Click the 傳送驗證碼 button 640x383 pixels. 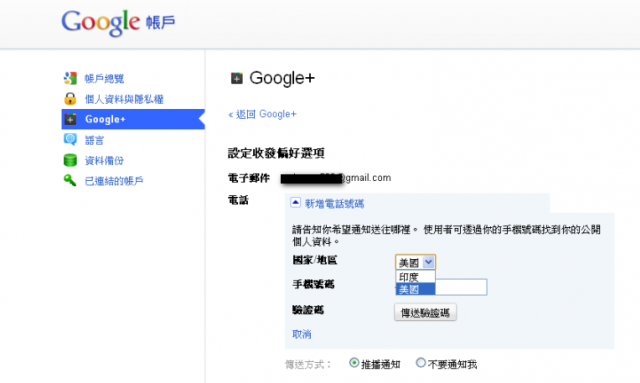[x=425, y=313]
